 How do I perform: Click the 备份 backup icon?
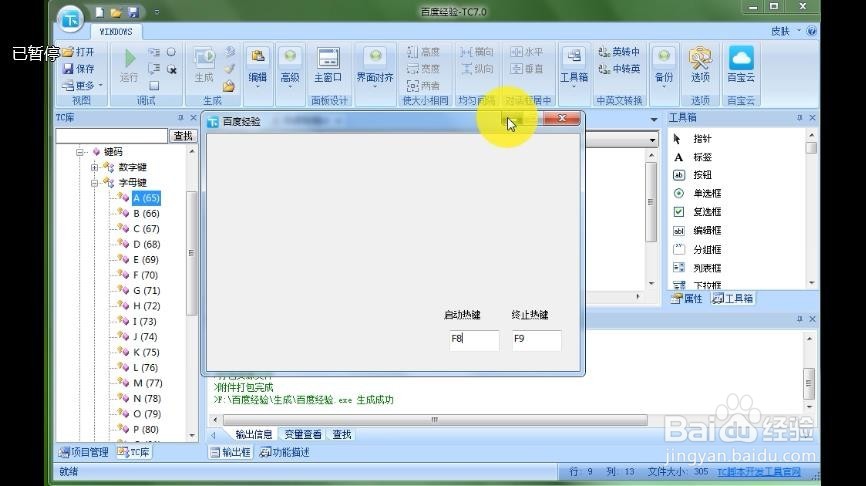664,66
